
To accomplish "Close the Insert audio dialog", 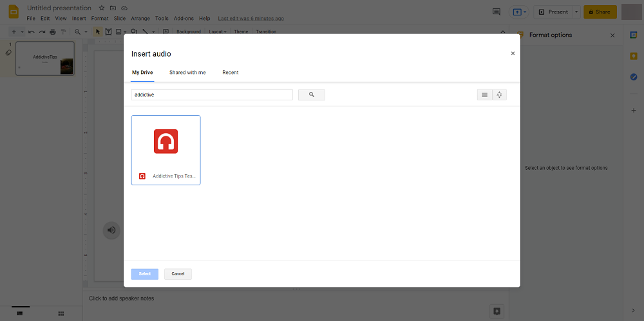I will tap(513, 53).
